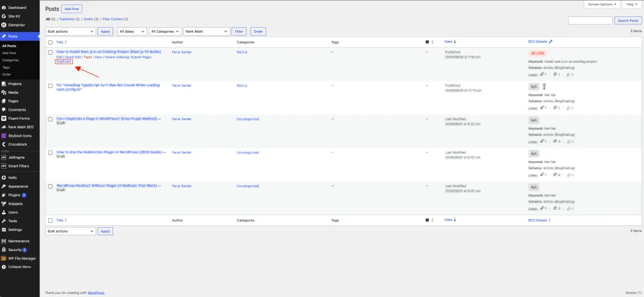Sort posts by the top Date column
644x297 pixels.
450,42
